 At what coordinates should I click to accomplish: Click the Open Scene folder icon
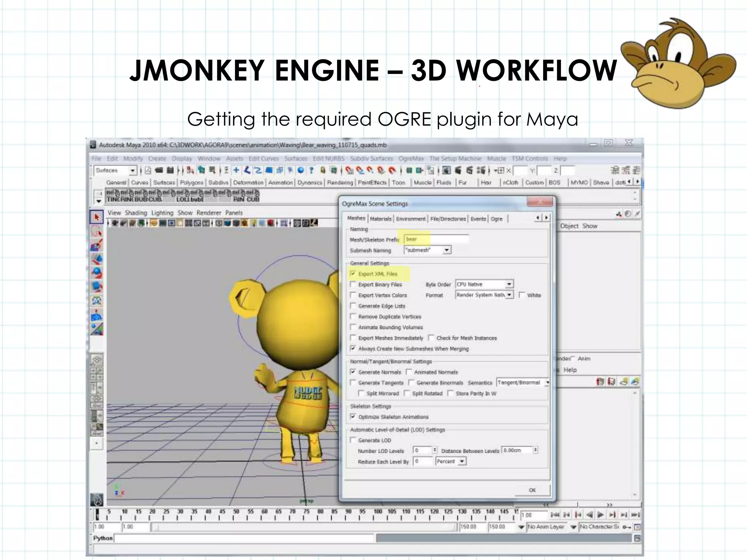pyautogui.click(x=159, y=170)
